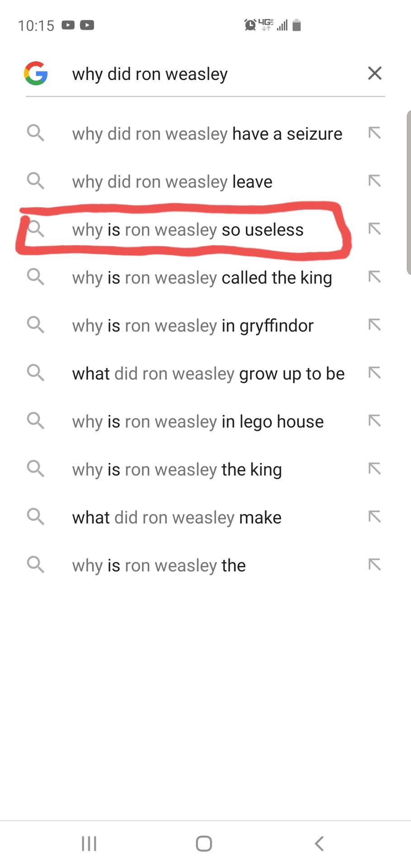Tap the Google logo icon
This screenshot has height=868, width=411.
tap(36, 73)
